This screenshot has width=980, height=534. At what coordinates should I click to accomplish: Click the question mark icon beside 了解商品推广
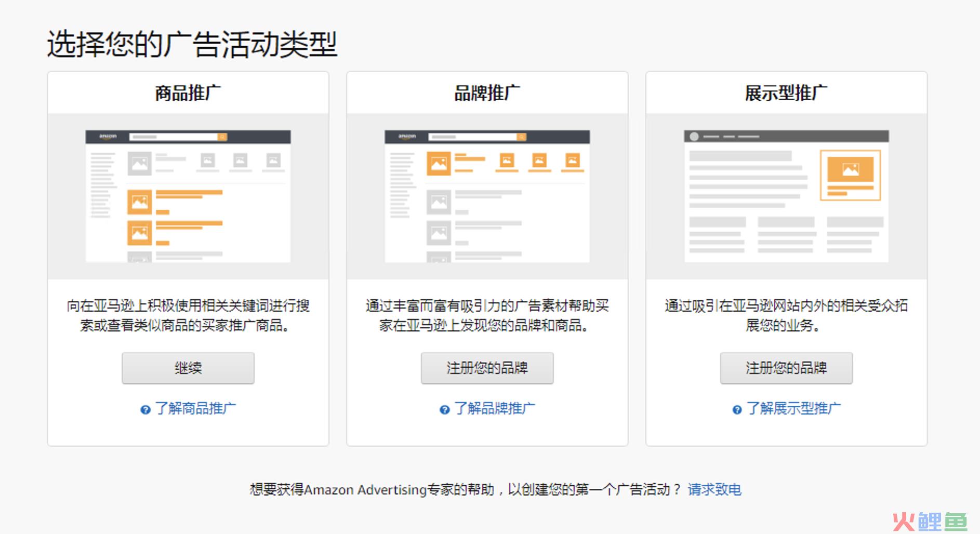coord(145,410)
